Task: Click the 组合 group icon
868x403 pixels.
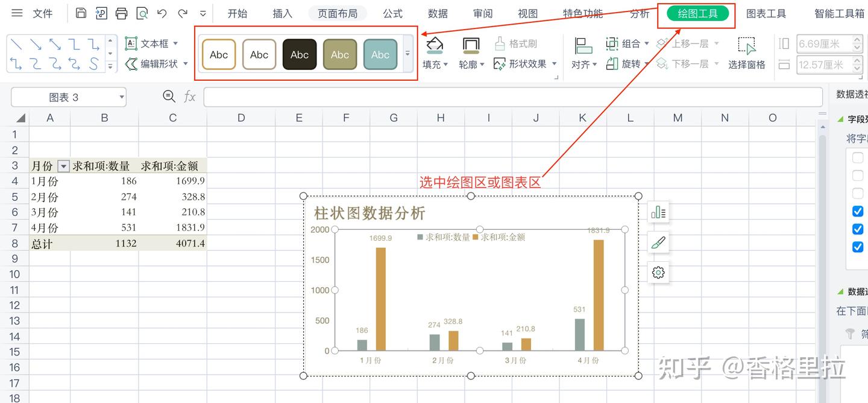Action: point(612,43)
